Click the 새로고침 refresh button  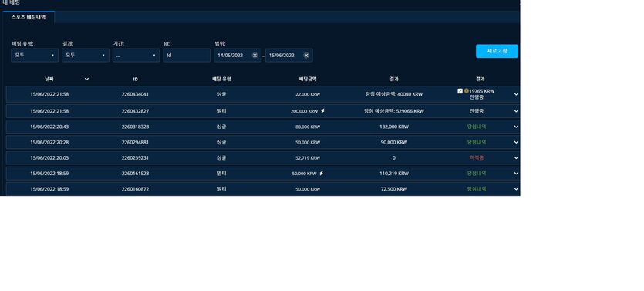point(497,51)
